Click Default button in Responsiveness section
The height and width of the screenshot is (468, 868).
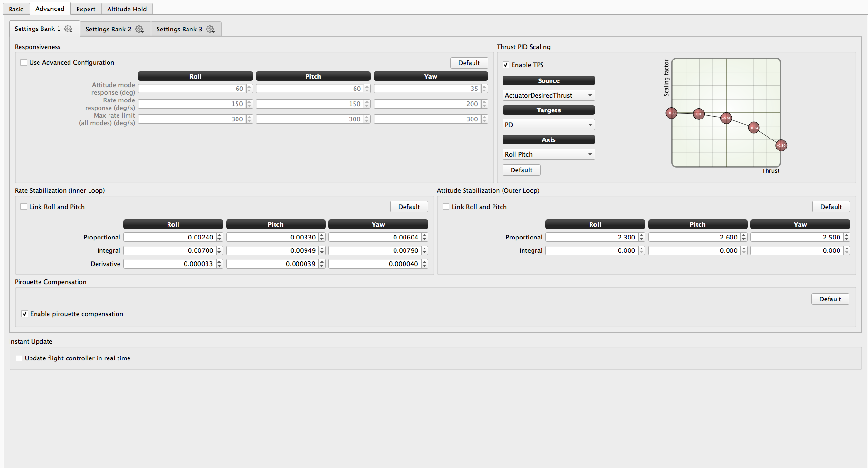[469, 63]
